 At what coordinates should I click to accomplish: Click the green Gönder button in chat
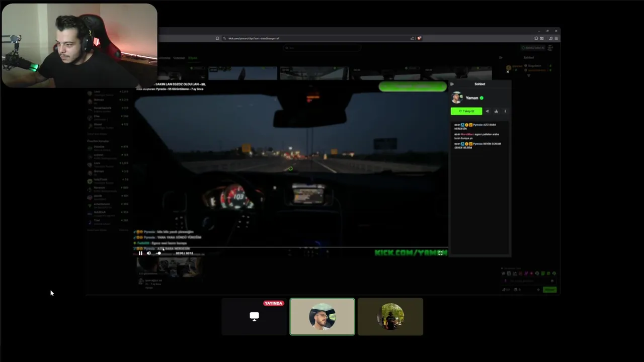[549, 290]
